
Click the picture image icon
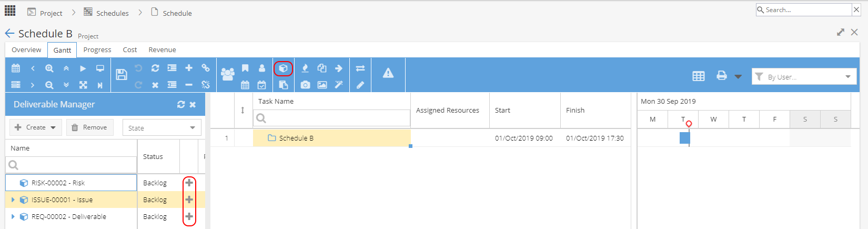[x=322, y=85]
